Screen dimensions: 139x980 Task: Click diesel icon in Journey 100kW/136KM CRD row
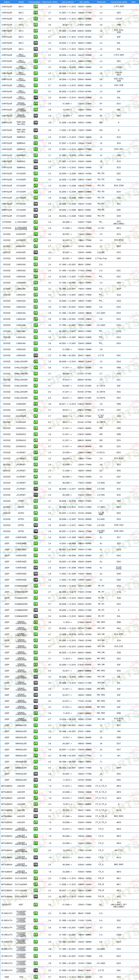[x=36, y=489]
